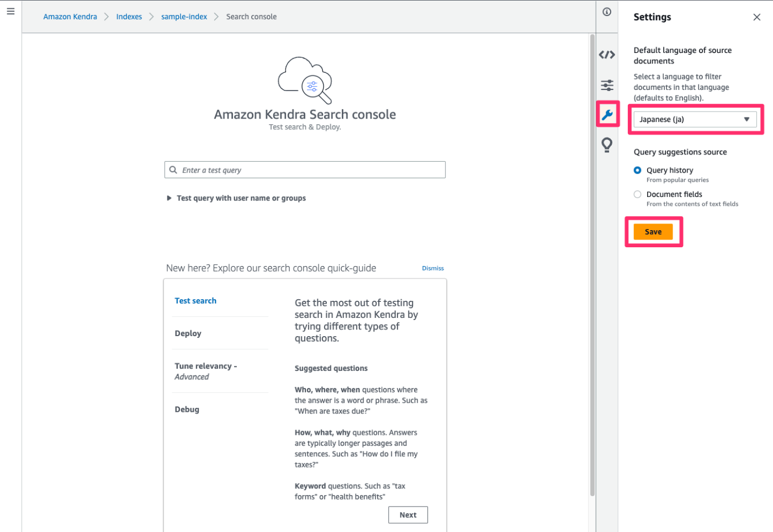Screen dimensions: 773x532
Task: Open the Japanese (ja) language dropdown
Action: tap(695, 119)
